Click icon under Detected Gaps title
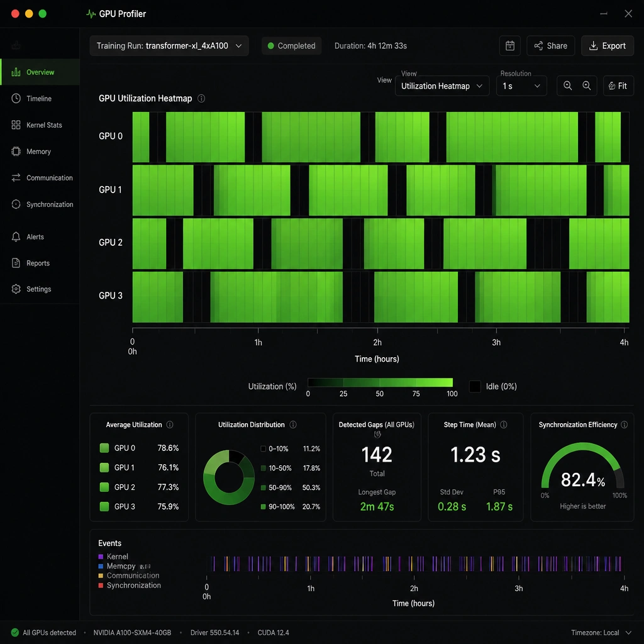644x644 pixels. click(x=377, y=434)
